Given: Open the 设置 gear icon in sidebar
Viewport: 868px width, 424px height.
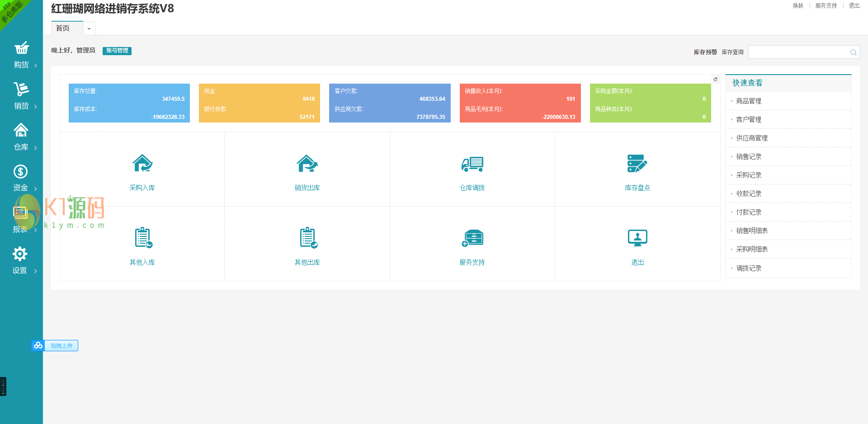Looking at the screenshot, I should pyautogui.click(x=20, y=254).
